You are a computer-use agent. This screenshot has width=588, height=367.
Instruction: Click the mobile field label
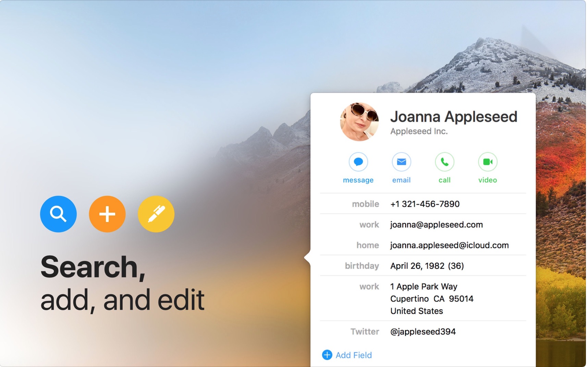[x=366, y=204]
